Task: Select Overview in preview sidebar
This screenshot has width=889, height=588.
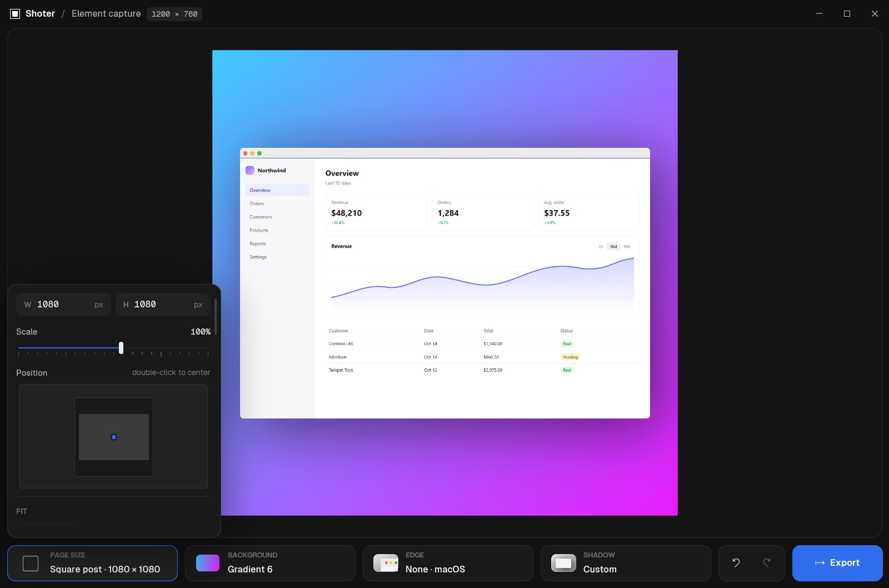Action: [277, 190]
